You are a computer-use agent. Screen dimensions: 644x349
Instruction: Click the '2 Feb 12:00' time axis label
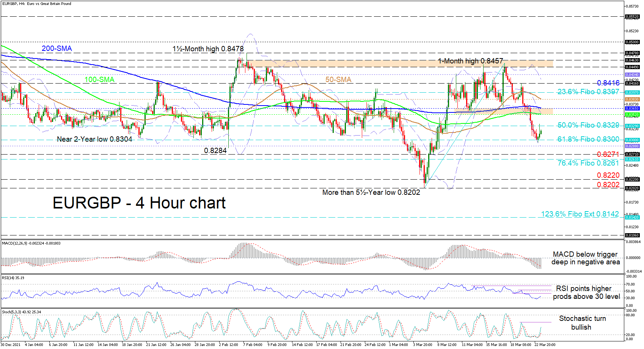pyautogui.click(x=228, y=345)
